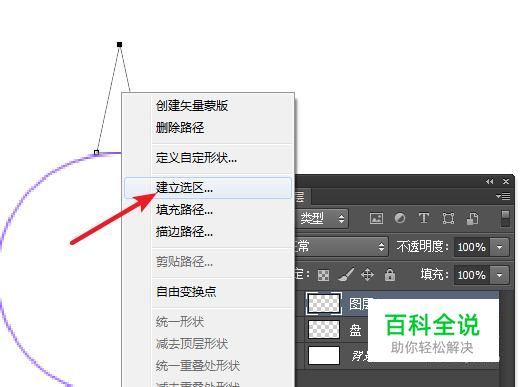This screenshot has width=524, height=387.
Task: Choose 自由变换点 in the context menu
Action: tap(186, 292)
